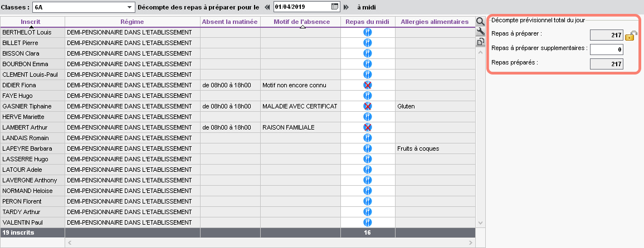
Task: Click the copy list icon beside the table
Action: click(480, 42)
